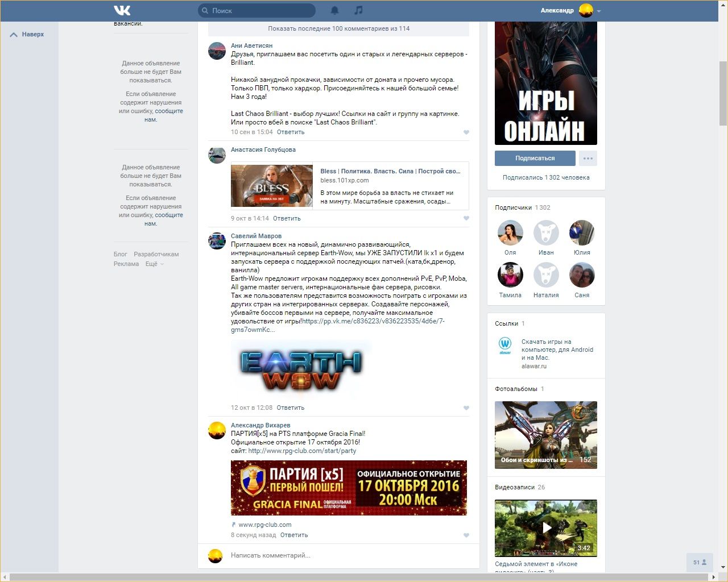
Task: Play the 3:42 video thumbnail
Action: tap(546, 528)
